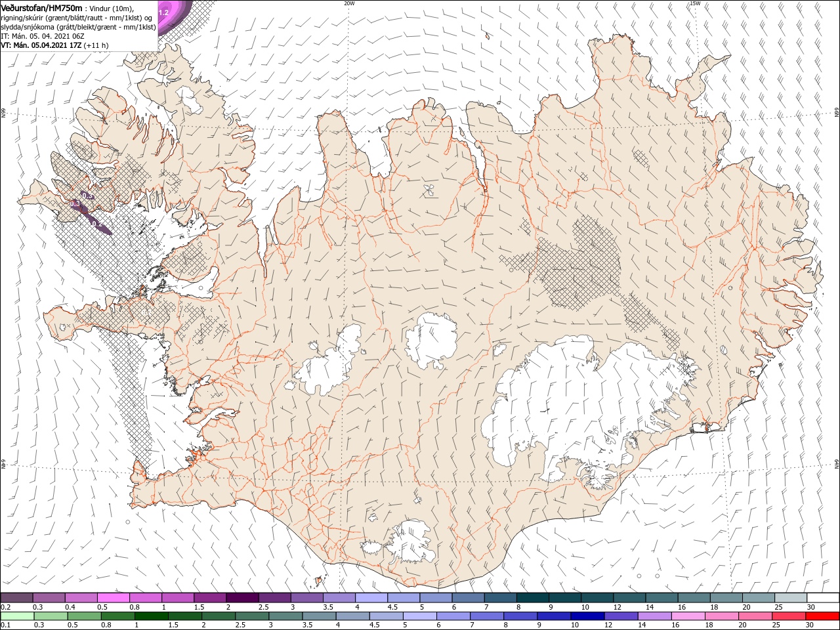The height and width of the screenshot is (630, 840).
Task: Pick the white swatch ending the upper scale
Action: pos(823,597)
